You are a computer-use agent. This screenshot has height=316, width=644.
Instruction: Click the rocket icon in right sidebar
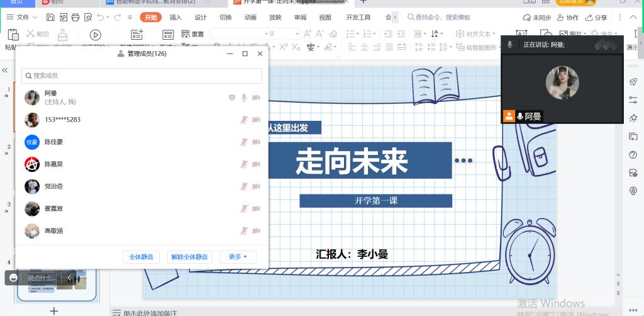pyautogui.click(x=633, y=82)
